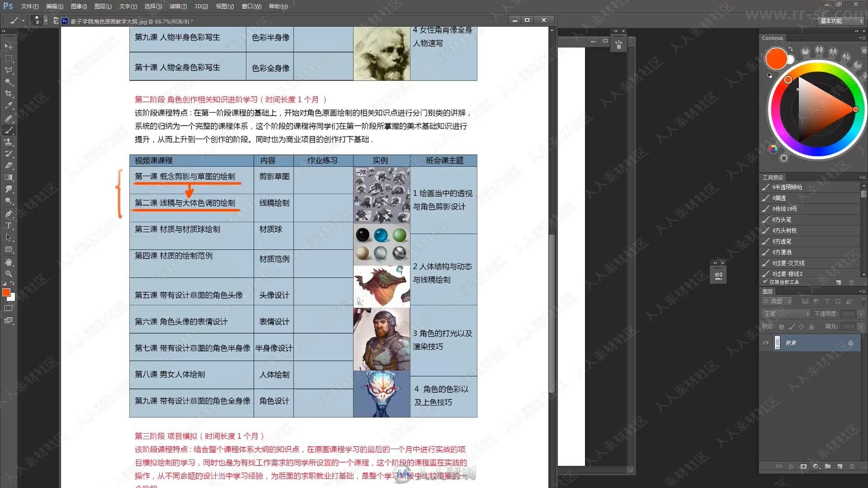Image resolution: width=868 pixels, height=488 pixels.
Task: Select the Dodge tool
Action: (x=8, y=201)
